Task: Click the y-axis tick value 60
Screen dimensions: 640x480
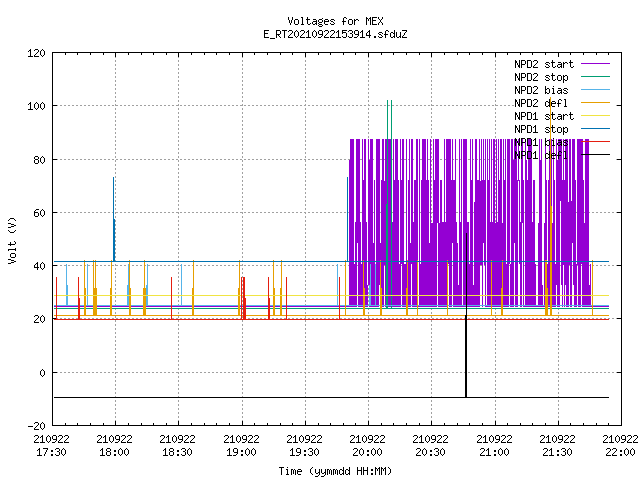Action: [x=40, y=213]
